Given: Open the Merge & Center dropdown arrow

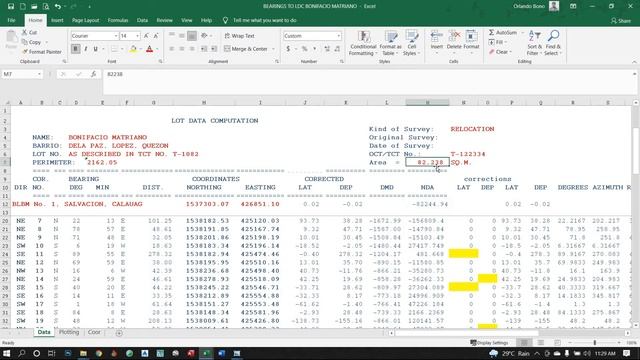Looking at the screenshot, I should [x=273, y=49].
